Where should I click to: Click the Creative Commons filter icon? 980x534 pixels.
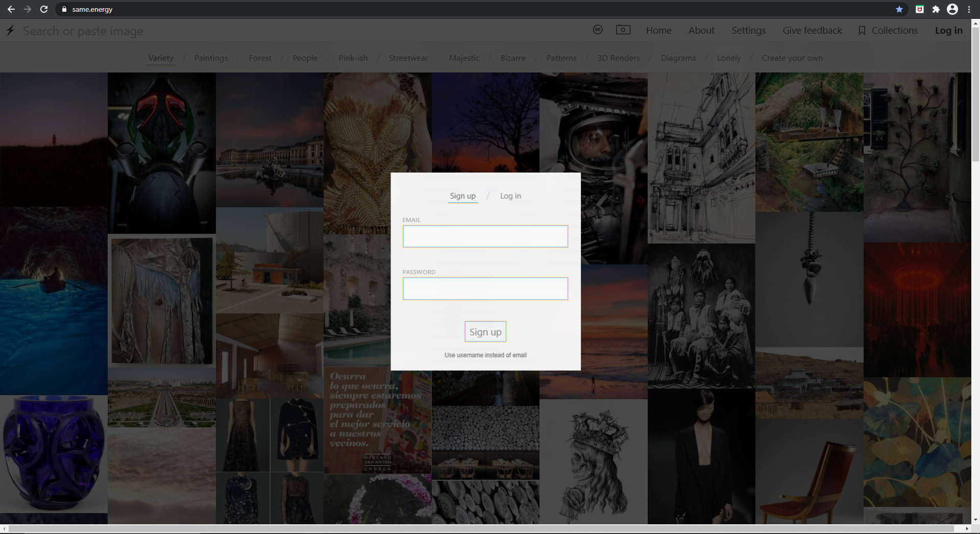point(598,30)
